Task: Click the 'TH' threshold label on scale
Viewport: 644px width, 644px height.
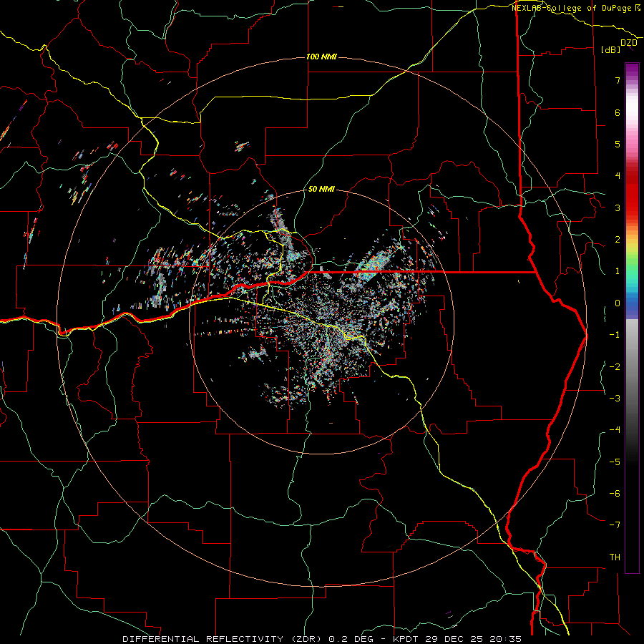Action: [x=615, y=557]
